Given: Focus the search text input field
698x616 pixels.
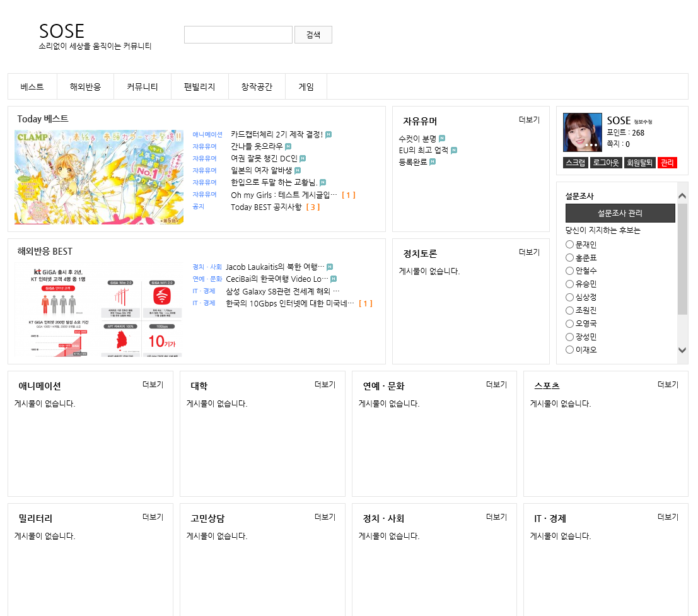Looking at the screenshot, I should pyautogui.click(x=238, y=35).
